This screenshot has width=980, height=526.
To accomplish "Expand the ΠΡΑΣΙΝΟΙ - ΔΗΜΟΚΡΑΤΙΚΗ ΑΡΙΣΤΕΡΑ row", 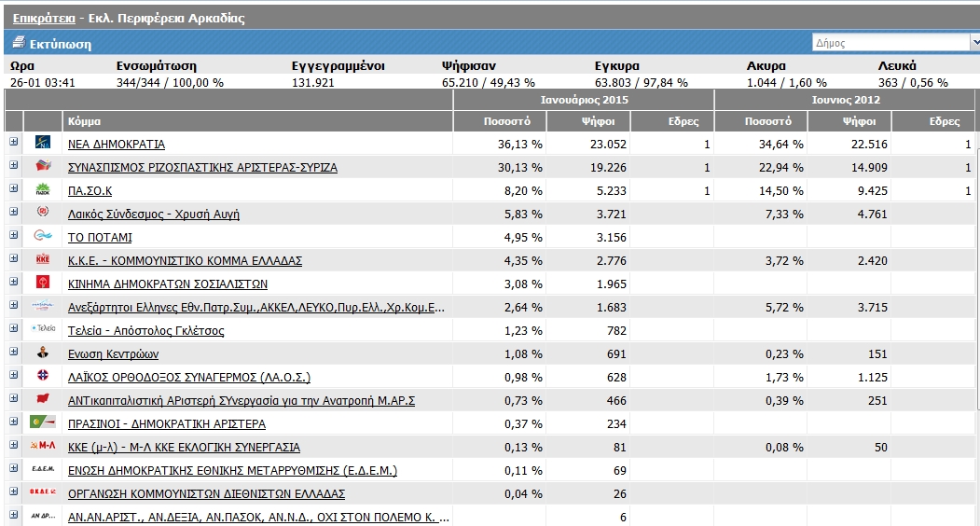I will [x=14, y=422].
